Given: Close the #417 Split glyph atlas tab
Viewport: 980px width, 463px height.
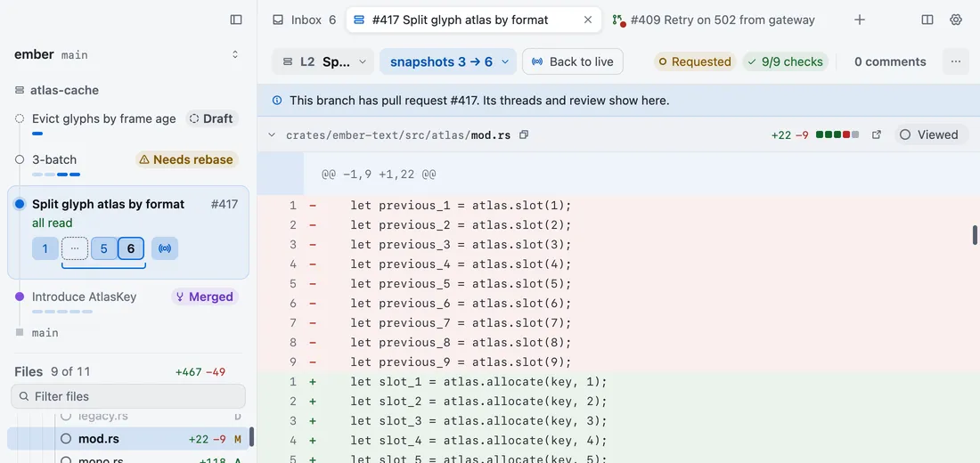Looking at the screenshot, I should (x=587, y=20).
